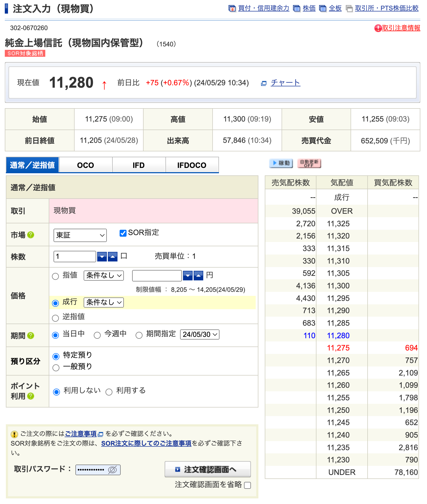
Task: Click the 自動更新 OFF button
Action: [x=309, y=163]
